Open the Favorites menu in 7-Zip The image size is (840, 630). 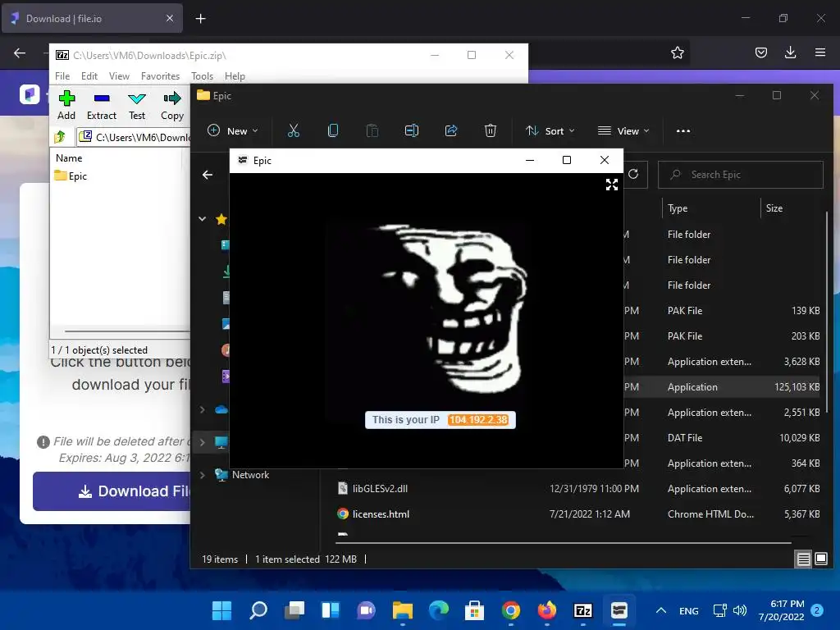pyautogui.click(x=160, y=76)
